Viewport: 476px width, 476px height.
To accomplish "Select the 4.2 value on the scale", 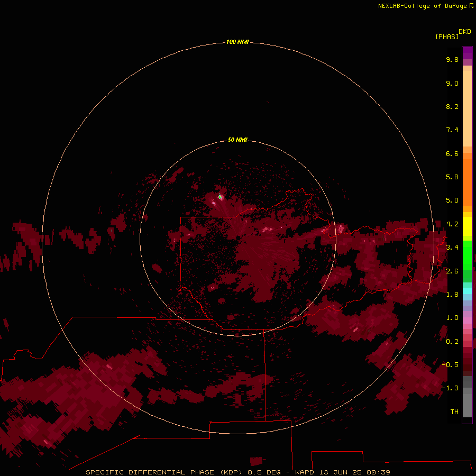I will 452,224.
